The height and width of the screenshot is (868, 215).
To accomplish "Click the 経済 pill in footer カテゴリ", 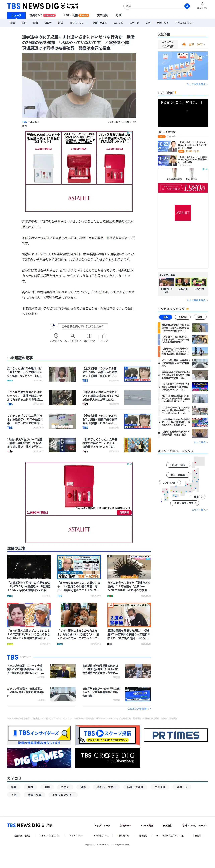I will point(83,787).
